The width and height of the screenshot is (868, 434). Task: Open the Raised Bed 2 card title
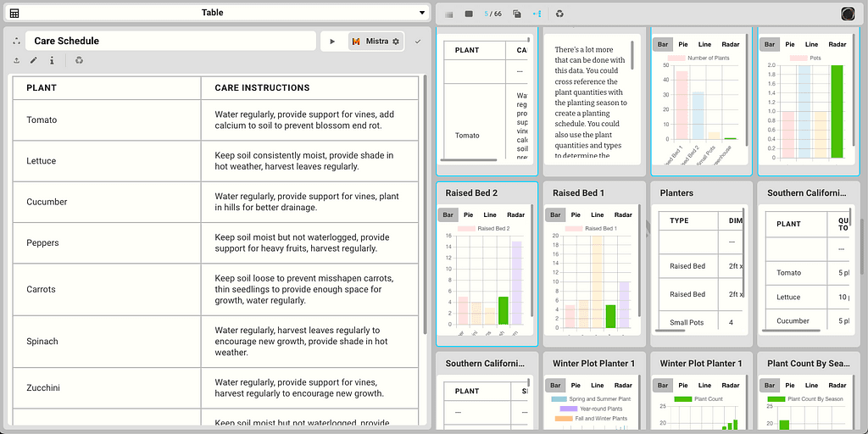(x=471, y=193)
